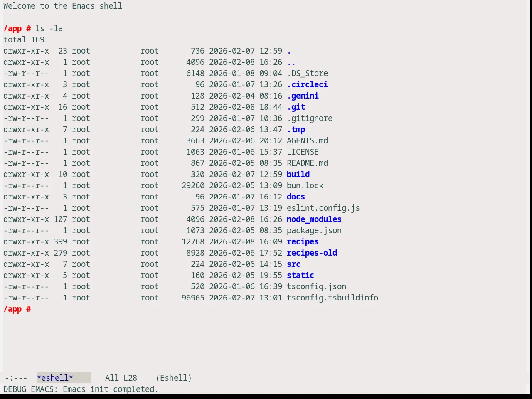Screen dimensions: 532x399
Task: Select the eslint.config.js file name
Action: tap(323, 208)
